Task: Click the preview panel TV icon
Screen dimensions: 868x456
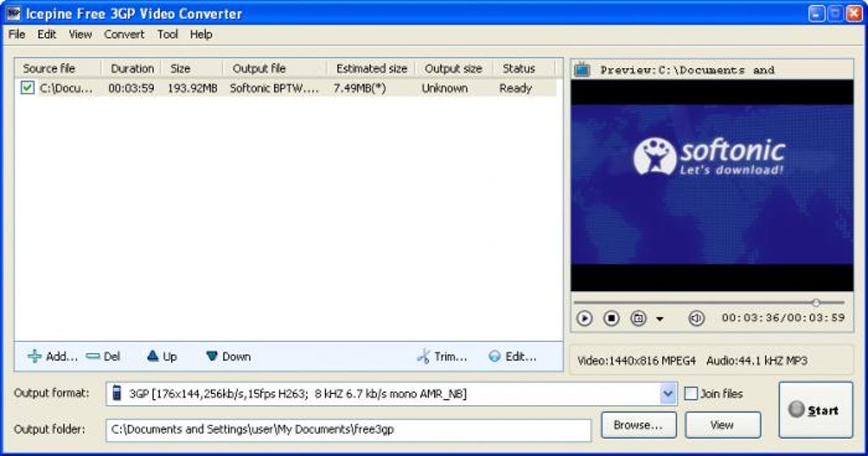Action: point(582,70)
